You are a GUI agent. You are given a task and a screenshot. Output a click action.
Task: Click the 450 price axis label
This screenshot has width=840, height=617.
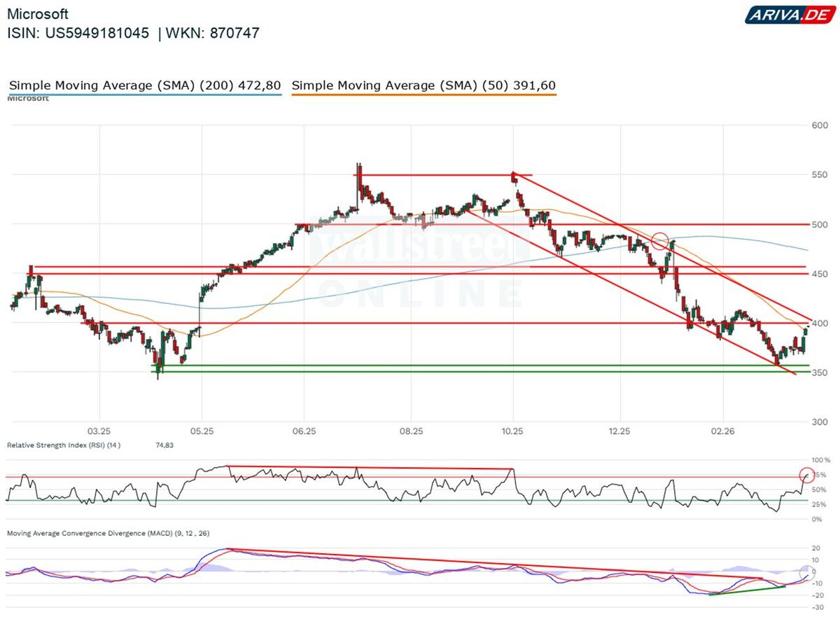click(820, 274)
